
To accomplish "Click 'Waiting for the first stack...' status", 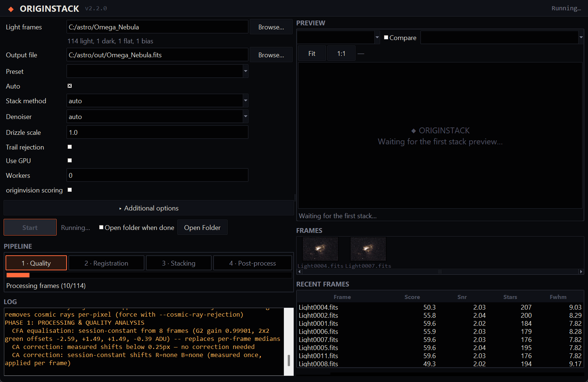I will point(338,216).
